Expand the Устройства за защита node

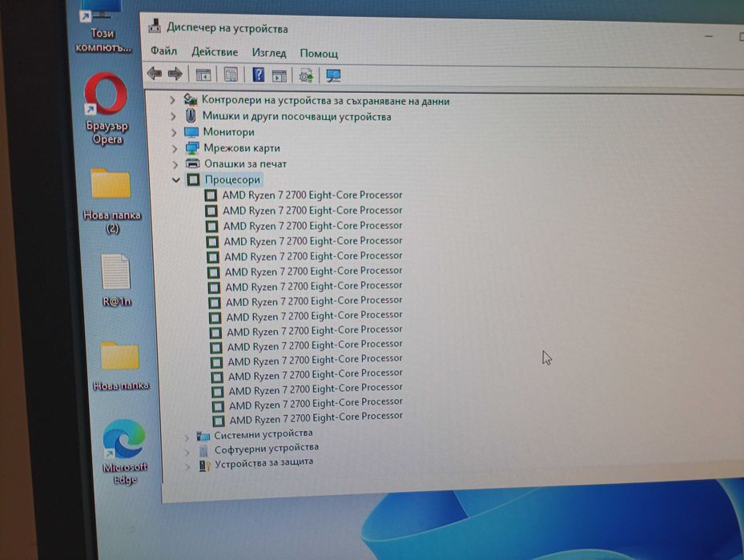tap(188, 467)
